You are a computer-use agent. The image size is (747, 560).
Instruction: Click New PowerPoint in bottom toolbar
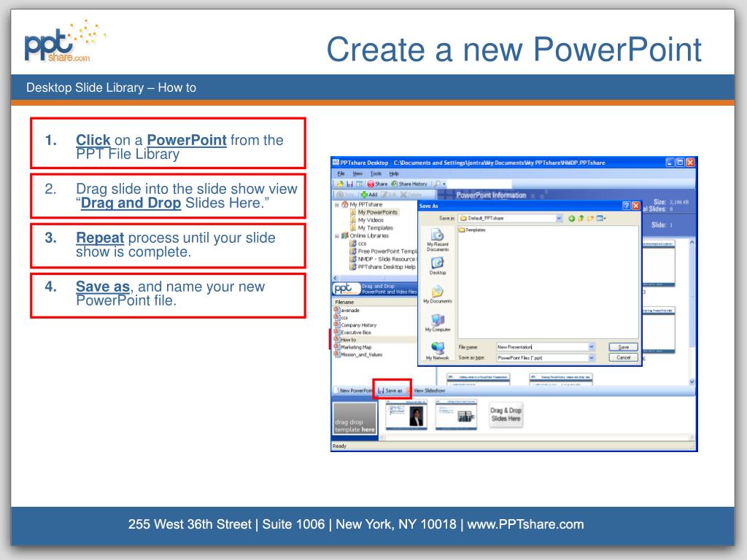353,391
